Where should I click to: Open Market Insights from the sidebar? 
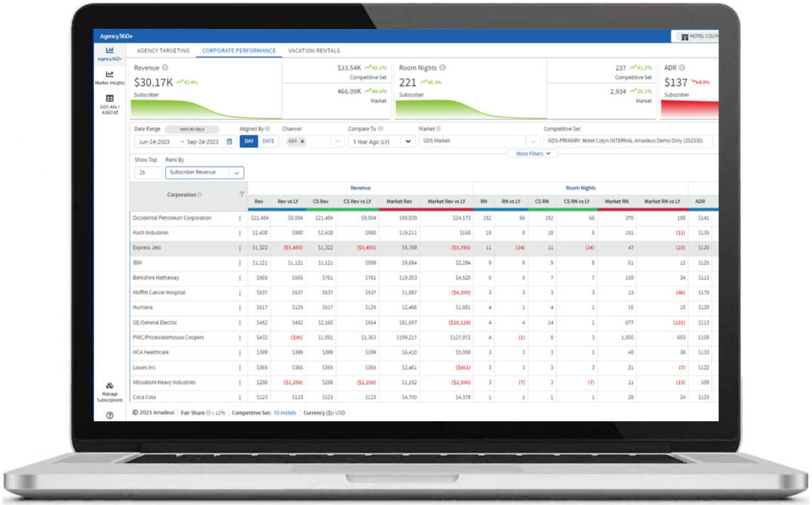coord(110,74)
